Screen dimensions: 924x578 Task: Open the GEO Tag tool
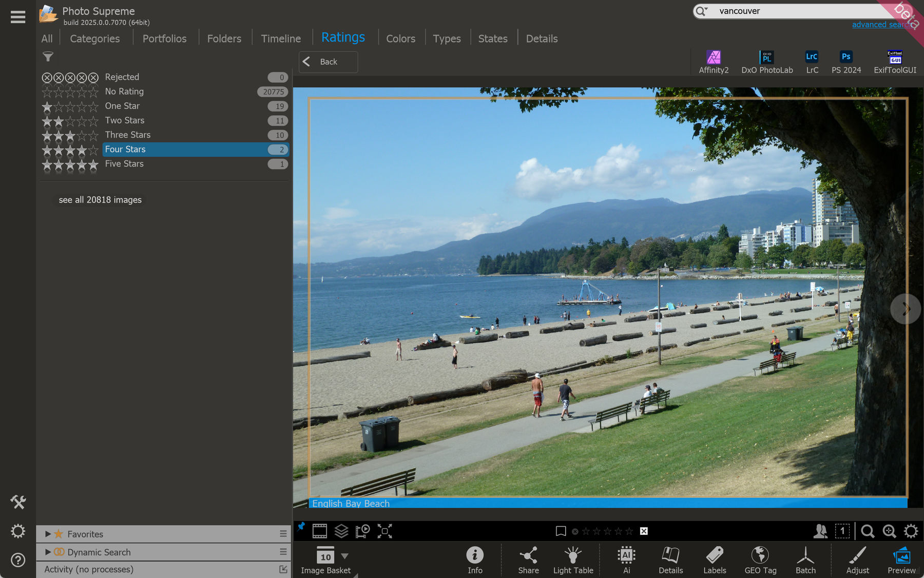pyautogui.click(x=760, y=560)
